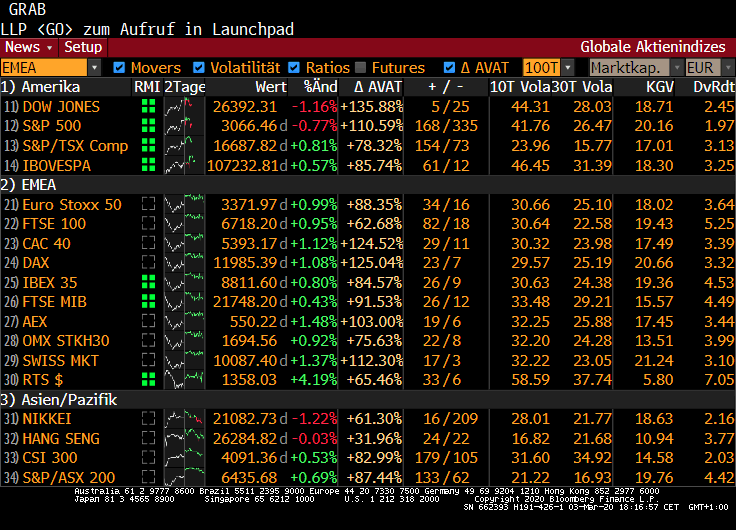This screenshot has height=530, width=736.
Task: Open the EUR currency dropdown
Action: tap(728, 68)
